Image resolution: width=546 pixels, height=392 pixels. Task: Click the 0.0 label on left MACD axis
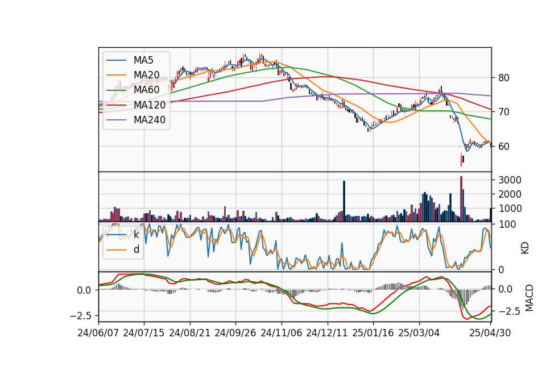coord(84,290)
